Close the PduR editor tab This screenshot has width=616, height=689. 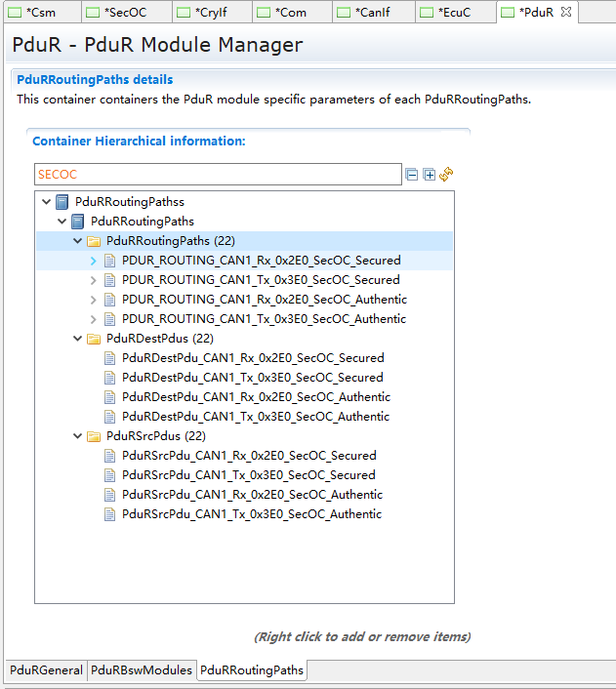coord(566,12)
